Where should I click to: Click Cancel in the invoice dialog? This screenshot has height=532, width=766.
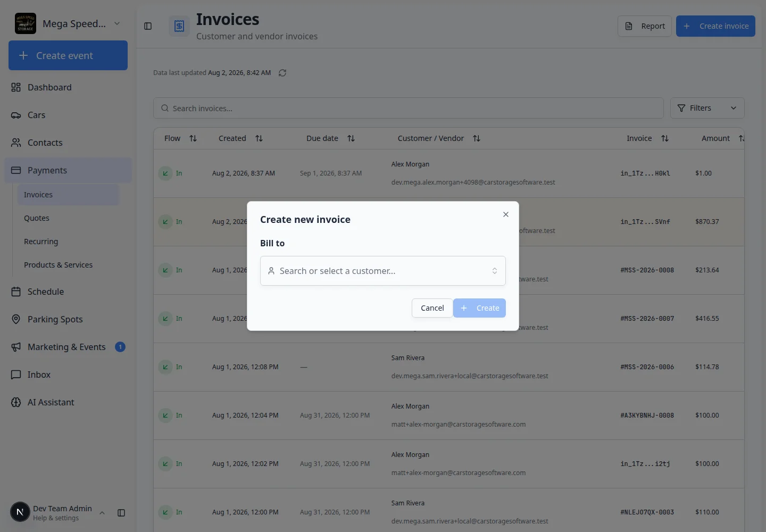click(x=432, y=308)
